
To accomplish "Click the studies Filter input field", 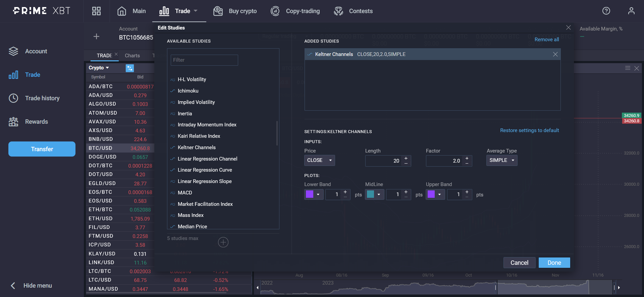I will pyautogui.click(x=204, y=60).
